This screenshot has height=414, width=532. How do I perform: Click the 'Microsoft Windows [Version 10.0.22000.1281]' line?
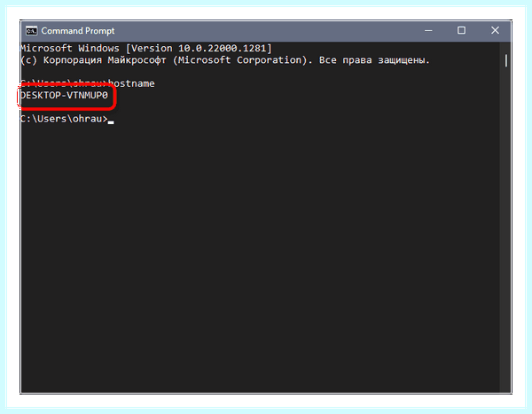(146, 49)
